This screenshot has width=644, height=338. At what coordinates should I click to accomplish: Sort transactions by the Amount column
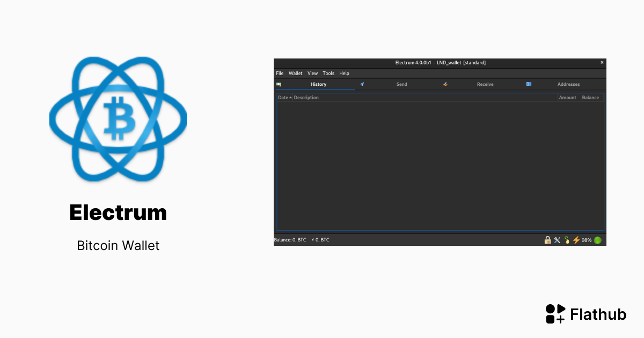click(x=567, y=97)
